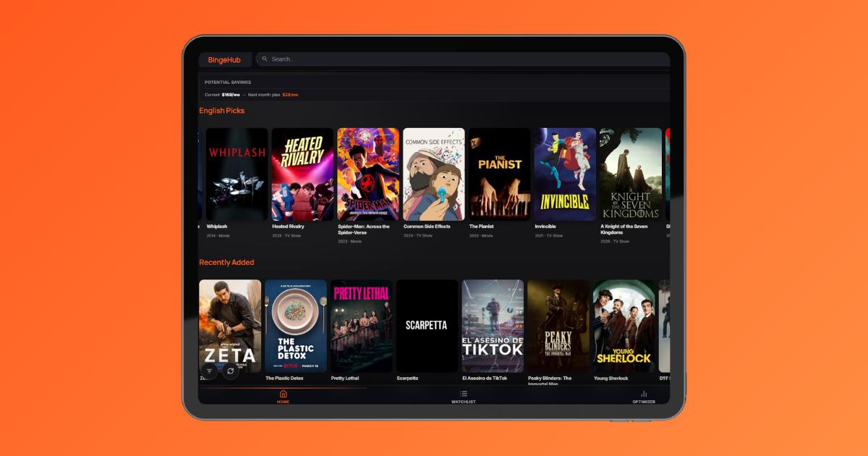Click "Spider-Man: Across the Spider-Verse" title text

364,229
